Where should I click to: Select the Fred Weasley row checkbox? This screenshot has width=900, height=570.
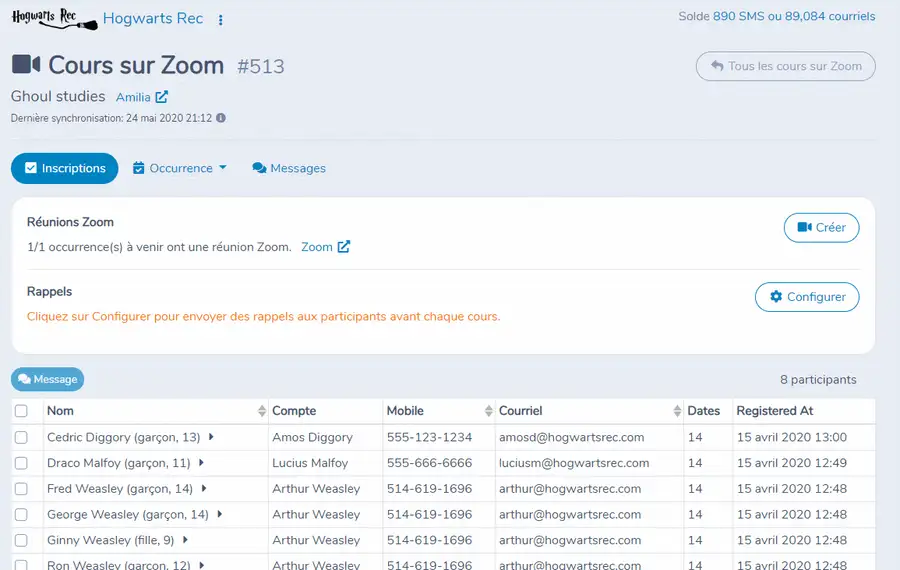[21, 489]
